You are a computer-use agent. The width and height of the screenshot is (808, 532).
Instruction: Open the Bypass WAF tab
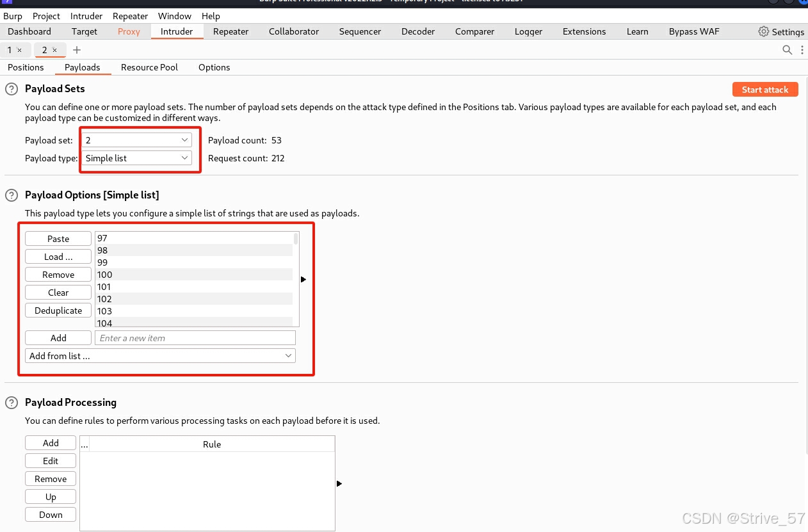pos(695,31)
